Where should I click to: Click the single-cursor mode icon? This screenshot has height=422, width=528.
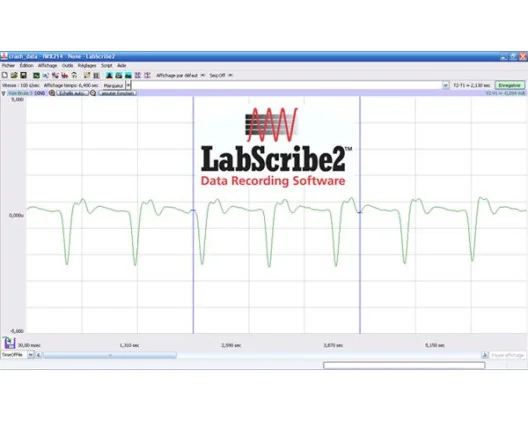point(147,75)
